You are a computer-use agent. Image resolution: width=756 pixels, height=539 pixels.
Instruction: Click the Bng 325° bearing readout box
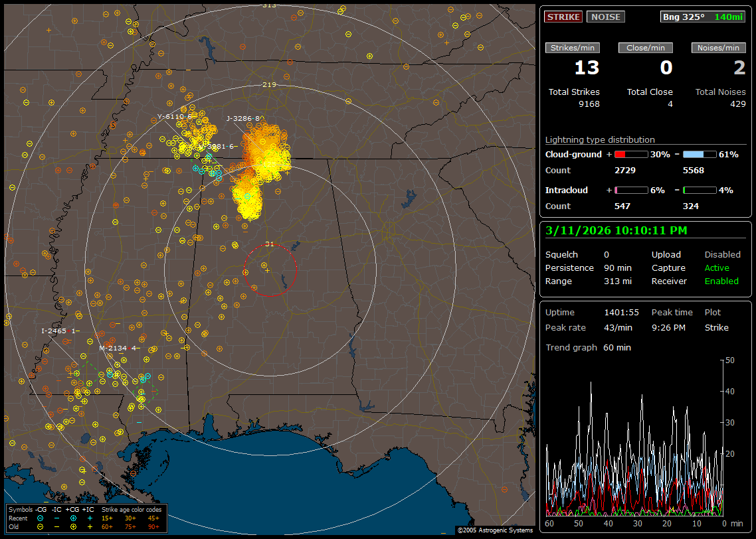(x=703, y=17)
